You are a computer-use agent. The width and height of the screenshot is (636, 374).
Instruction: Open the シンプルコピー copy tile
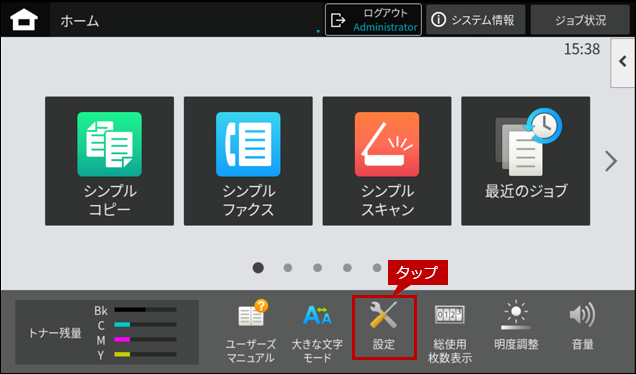click(110, 161)
